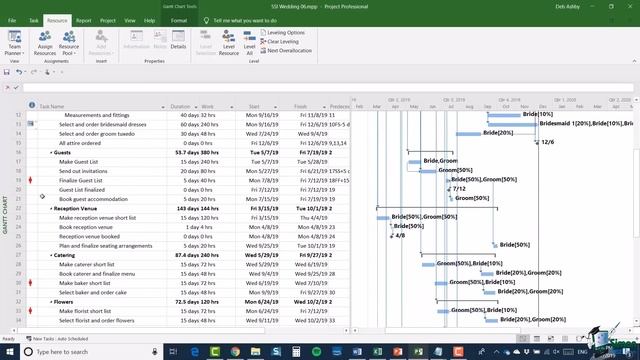Viewport: 640px width, 360px height.
Task: Click the Save icon in quick access toolbar
Action: click(x=7, y=72)
